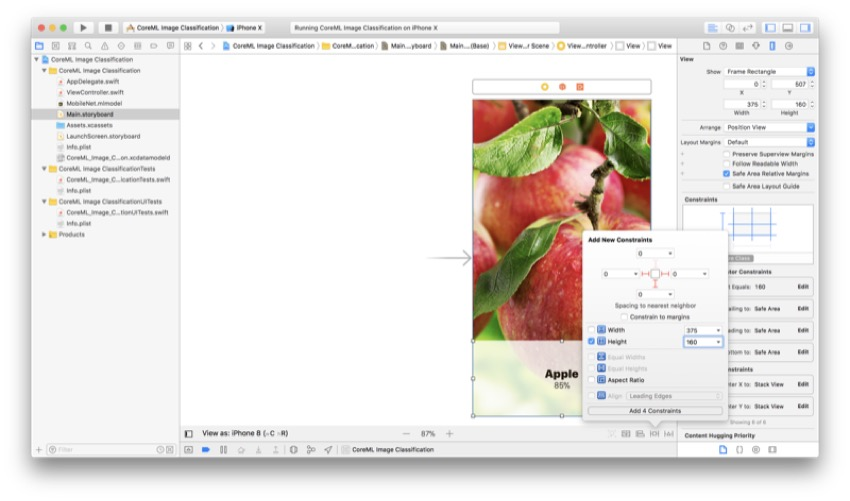Viewport: 850px width, 501px height.
Task: Open the File inspector icon
Action: (x=706, y=46)
